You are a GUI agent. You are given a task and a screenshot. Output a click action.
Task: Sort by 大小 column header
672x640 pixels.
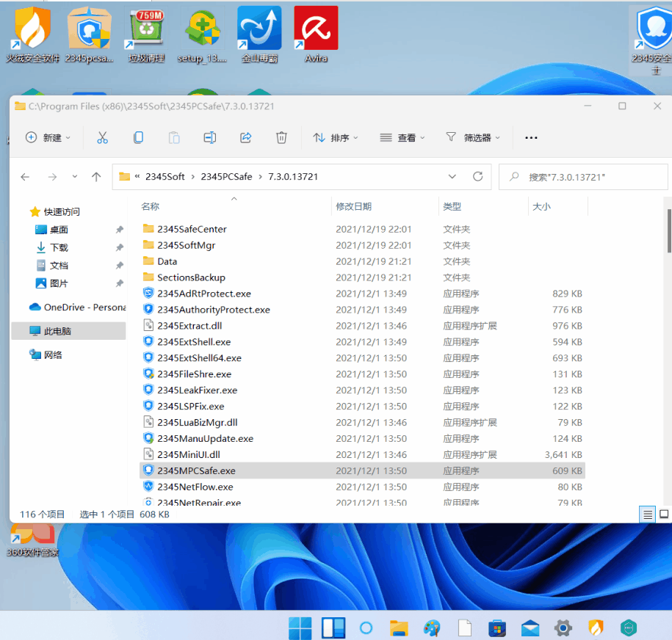tap(541, 206)
